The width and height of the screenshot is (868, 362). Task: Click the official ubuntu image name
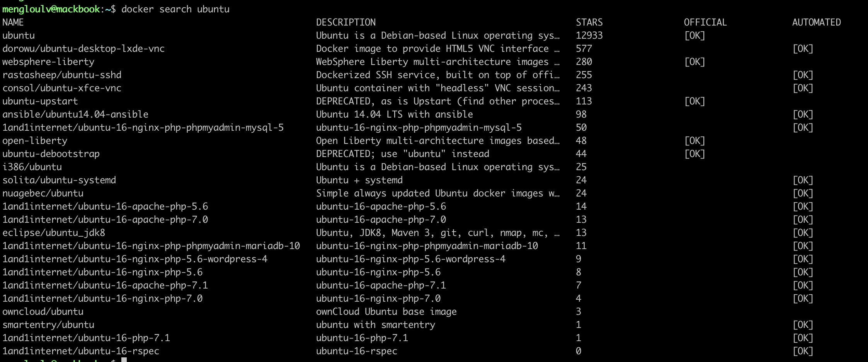point(19,36)
